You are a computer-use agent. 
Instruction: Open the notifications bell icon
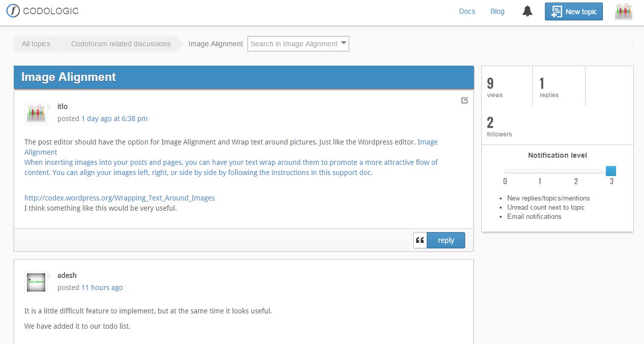pyautogui.click(x=528, y=11)
